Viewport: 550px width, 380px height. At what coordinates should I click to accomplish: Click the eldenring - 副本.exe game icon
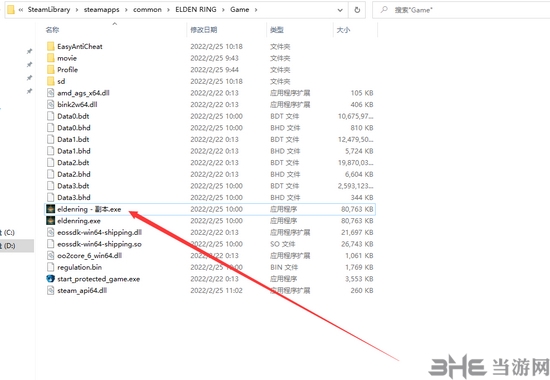point(51,209)
